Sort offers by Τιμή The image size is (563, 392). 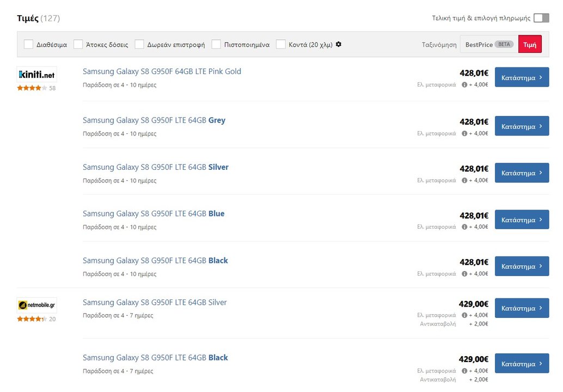tap(530, 45)
